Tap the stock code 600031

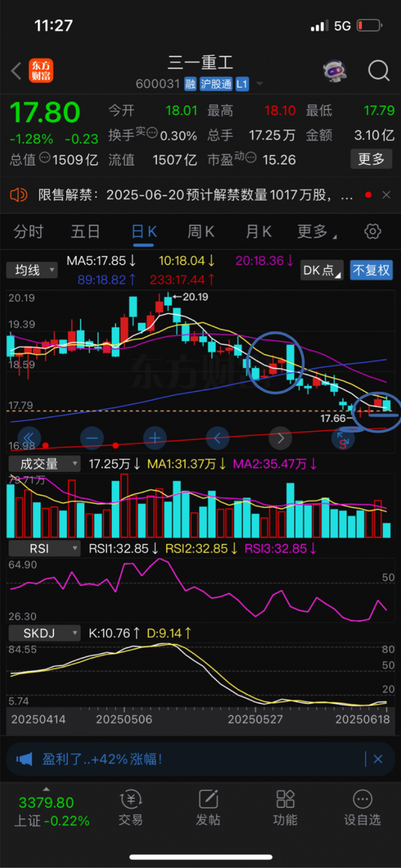pyautogui.click(x=158, y=84)
